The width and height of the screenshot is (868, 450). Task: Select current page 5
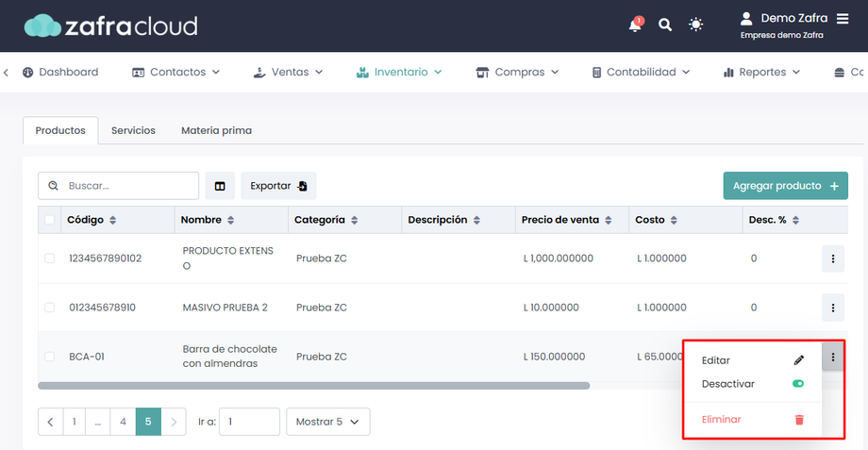pyautogui.click(x=148, y=422)
